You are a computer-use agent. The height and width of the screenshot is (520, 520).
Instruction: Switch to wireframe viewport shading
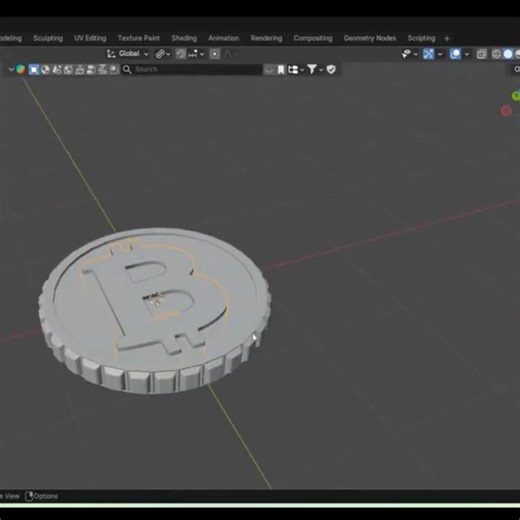(496, 54)
